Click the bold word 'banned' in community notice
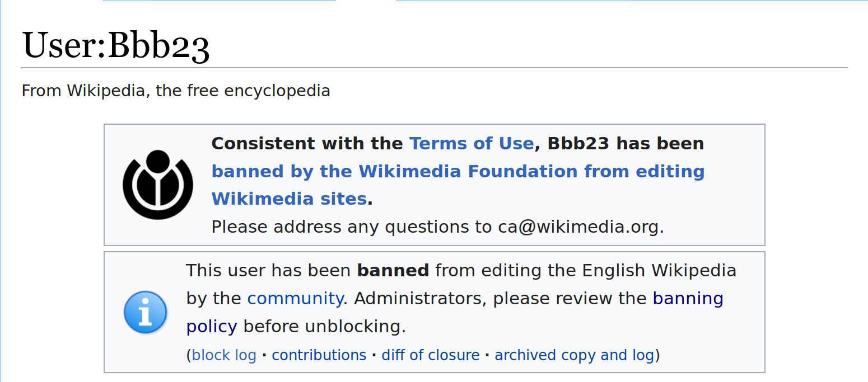 tap(393, 271)
